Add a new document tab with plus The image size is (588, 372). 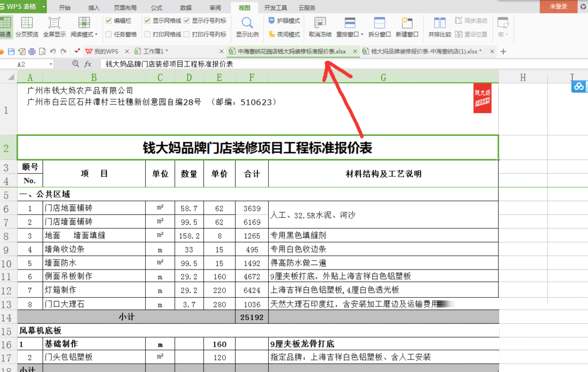503,51
